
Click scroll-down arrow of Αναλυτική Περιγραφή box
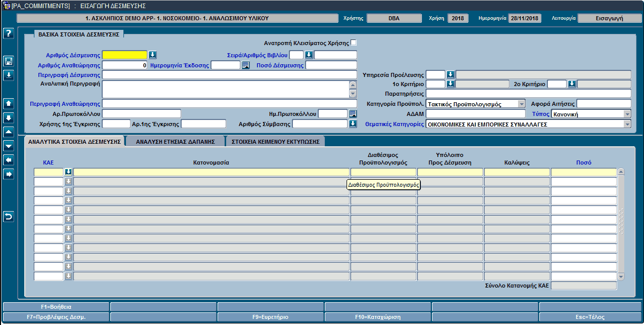point(353,93)
